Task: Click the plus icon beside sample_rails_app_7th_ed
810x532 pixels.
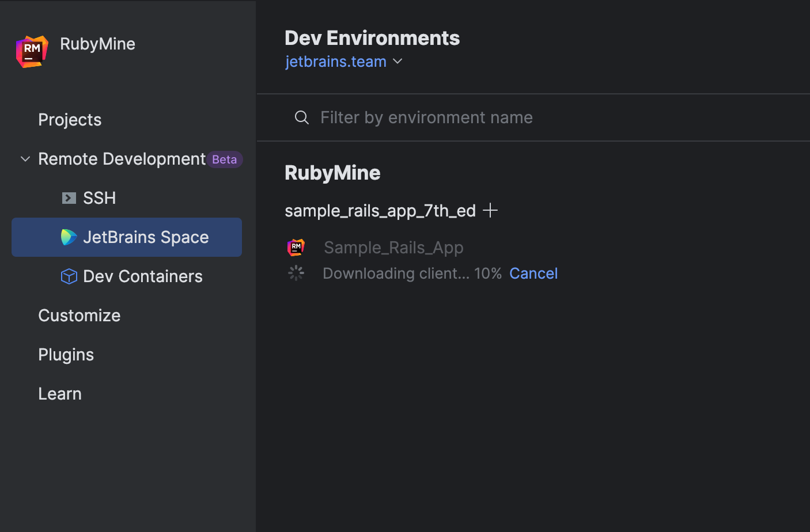Action: (x=490, y=210)
